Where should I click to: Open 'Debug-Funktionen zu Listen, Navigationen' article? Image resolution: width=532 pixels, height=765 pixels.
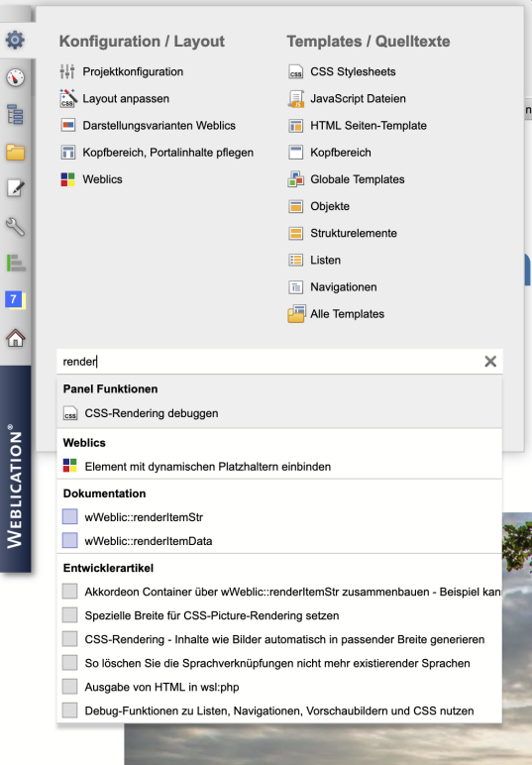pos(279,710)
